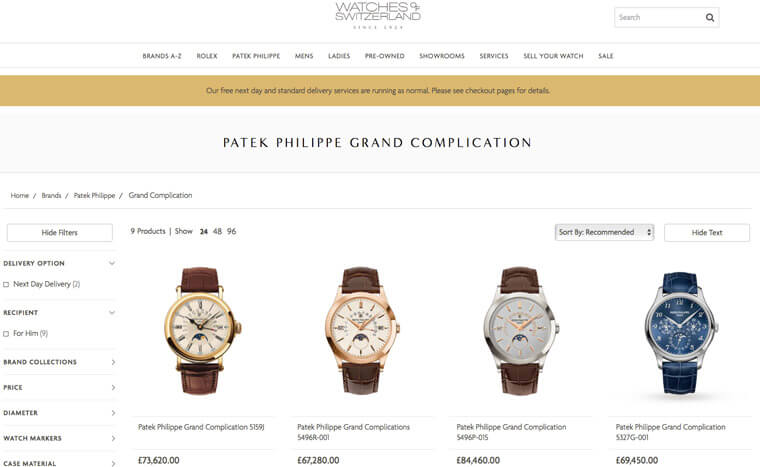
Task: Focus the Search input field
Action: point(659,17)
